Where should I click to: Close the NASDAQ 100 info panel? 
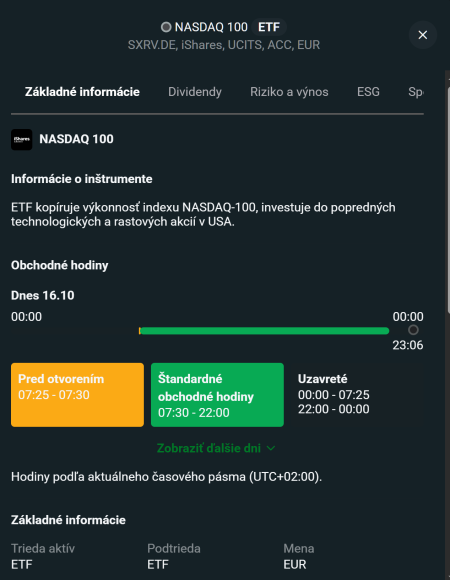point(423,35)
